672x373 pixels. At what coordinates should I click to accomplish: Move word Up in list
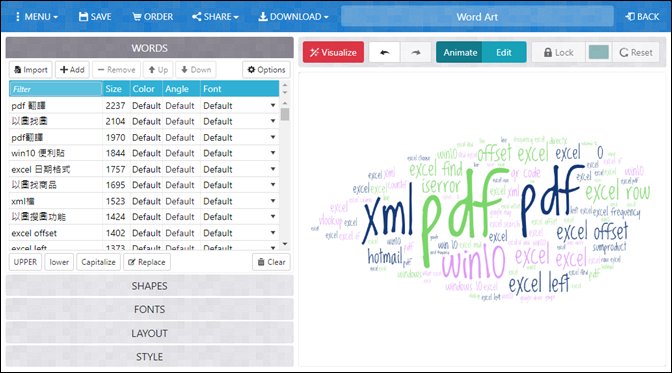(x=158, y=69)
